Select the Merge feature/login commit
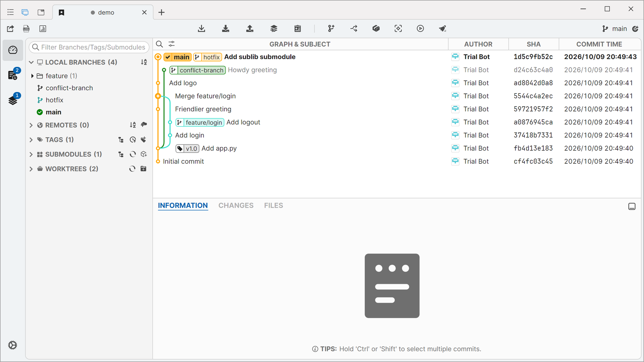 tap(396, 96)
